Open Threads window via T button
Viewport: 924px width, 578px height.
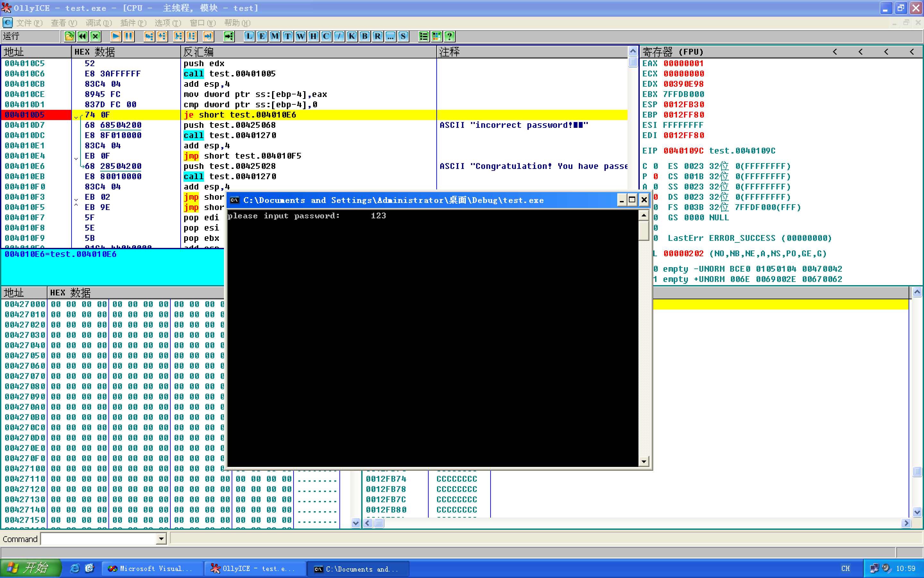point(287,36)
